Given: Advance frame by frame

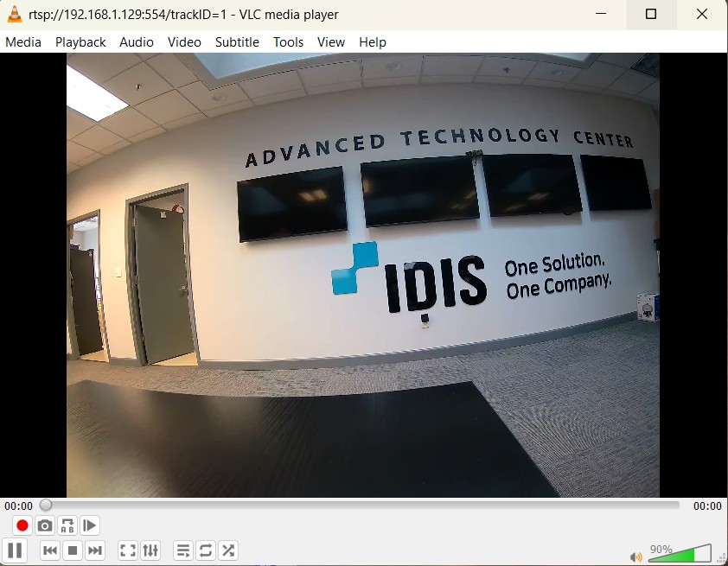Looking at the screenshot, I should [90, 525].
